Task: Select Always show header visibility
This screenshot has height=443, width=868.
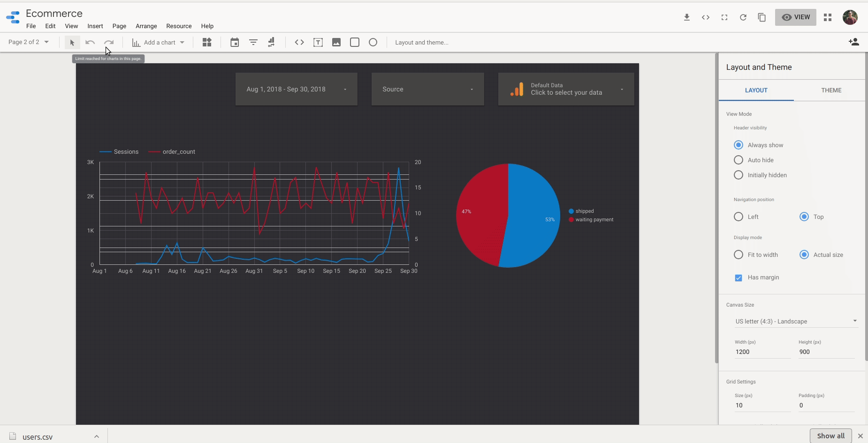Action: pos(739,145)
